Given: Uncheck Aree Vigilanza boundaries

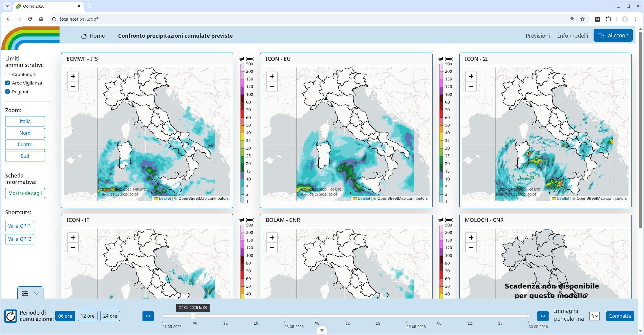Looking at the screenshot, I should tap(8, 83).
